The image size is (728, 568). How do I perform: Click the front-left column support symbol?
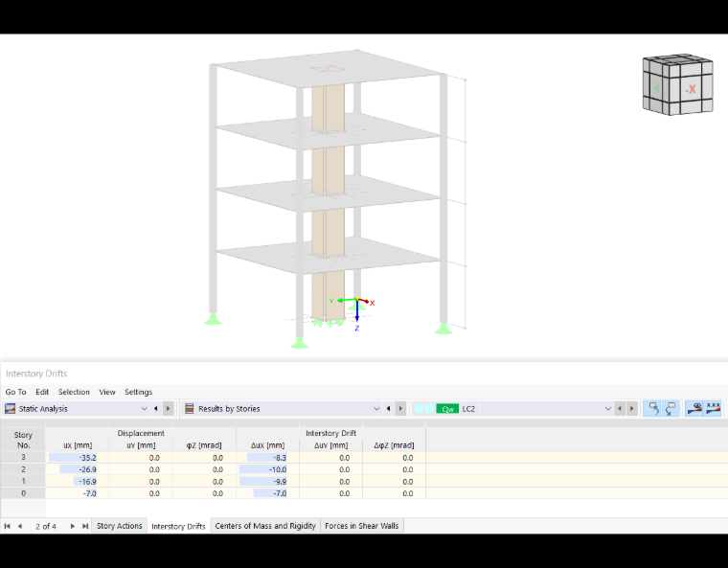pyautogui.click(x=300, y=343)
